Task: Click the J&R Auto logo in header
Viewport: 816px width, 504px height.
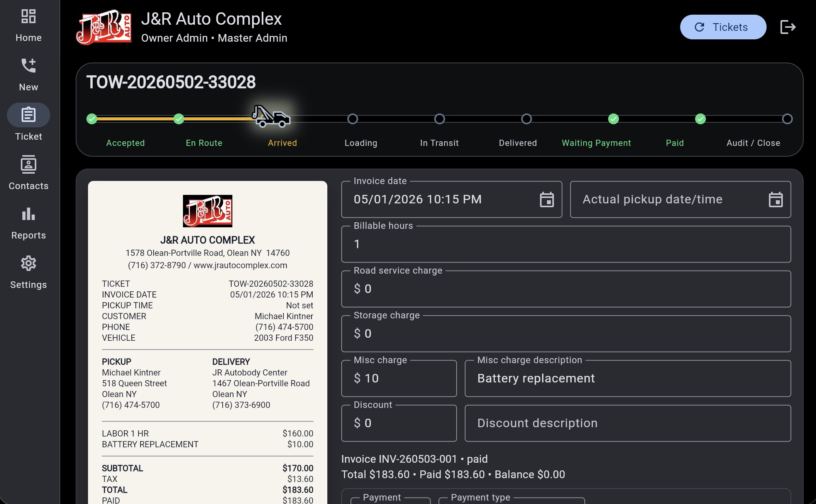Action: click(x=104, y=27)
